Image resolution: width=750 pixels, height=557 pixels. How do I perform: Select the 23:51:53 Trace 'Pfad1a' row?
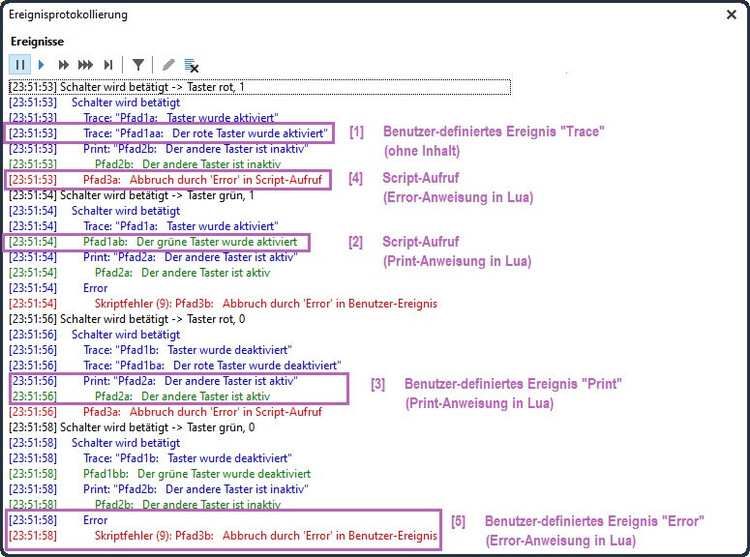pos(143,118)
